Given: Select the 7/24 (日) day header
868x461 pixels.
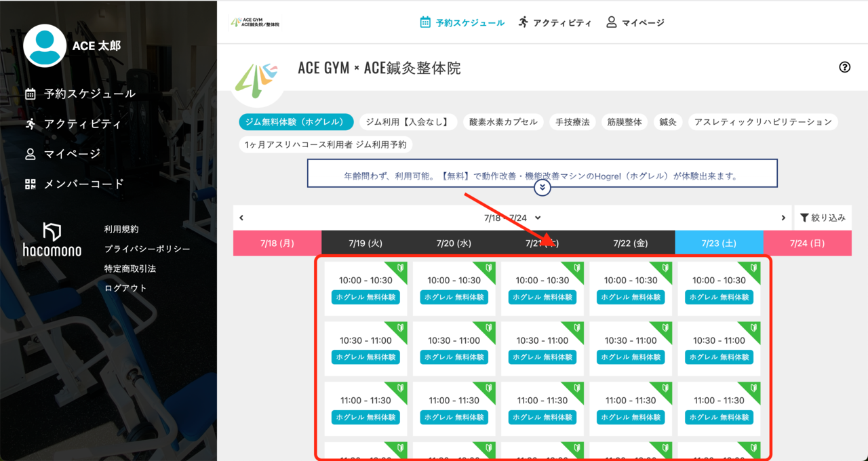Looking at the screenshot, I should 808,243.
